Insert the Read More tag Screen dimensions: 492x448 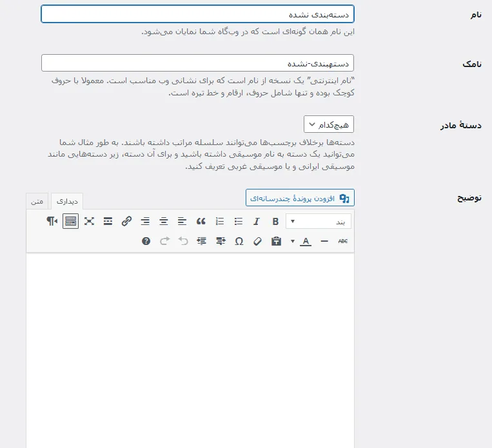[x=108, y=222]
